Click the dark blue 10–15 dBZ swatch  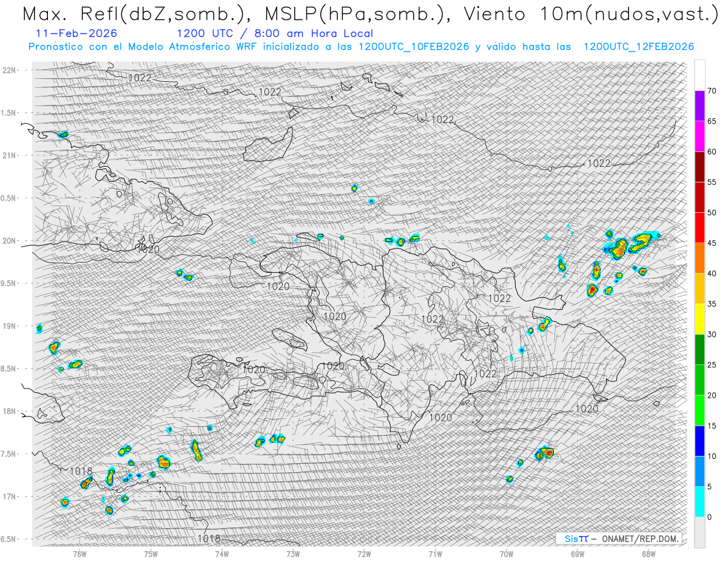tap(699, 441)
